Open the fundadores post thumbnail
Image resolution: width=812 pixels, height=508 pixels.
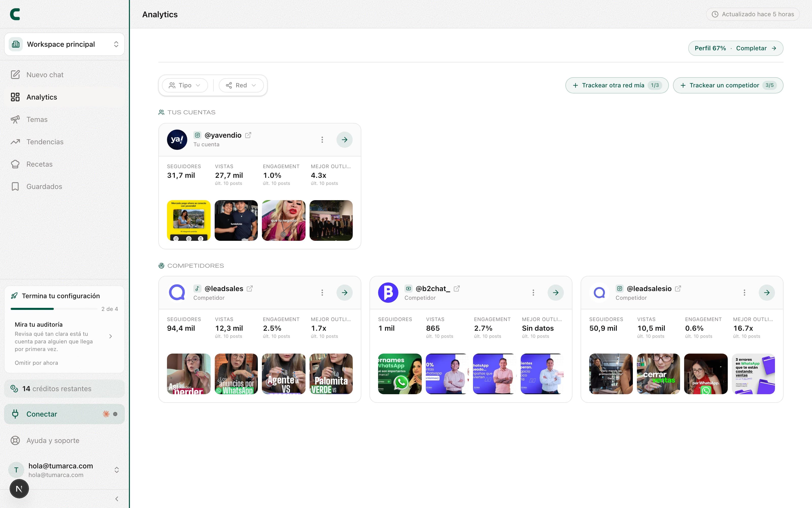tap(236, 220)
